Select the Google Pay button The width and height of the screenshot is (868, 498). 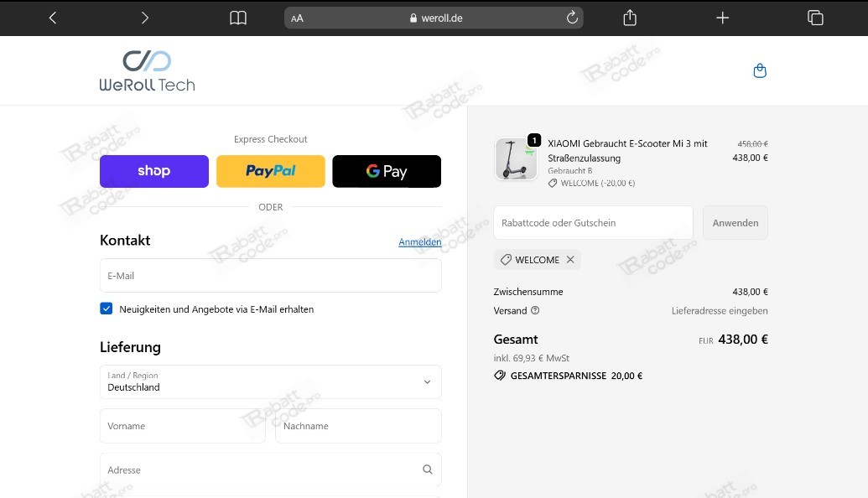coord(387,171)
